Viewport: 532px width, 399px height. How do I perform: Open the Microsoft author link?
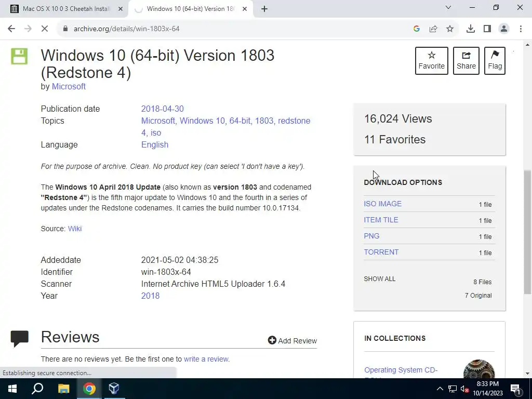69,87
